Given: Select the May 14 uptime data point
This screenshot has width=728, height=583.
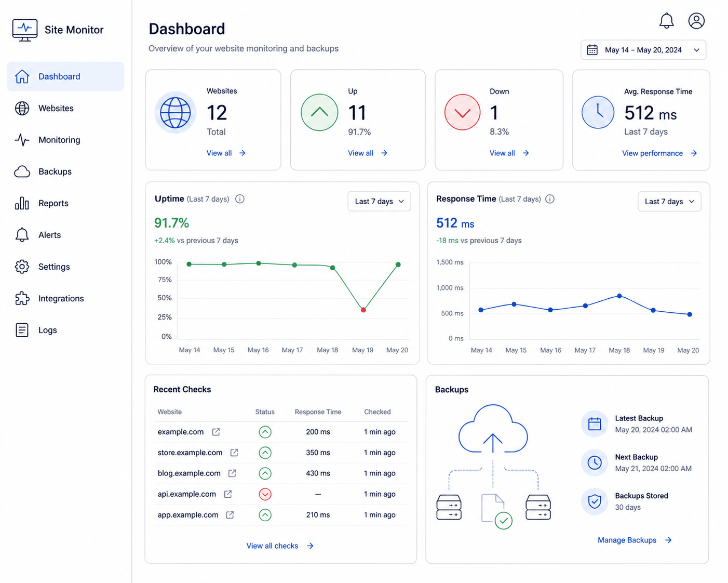Looking at the screenshot, I should click(189, 264).
